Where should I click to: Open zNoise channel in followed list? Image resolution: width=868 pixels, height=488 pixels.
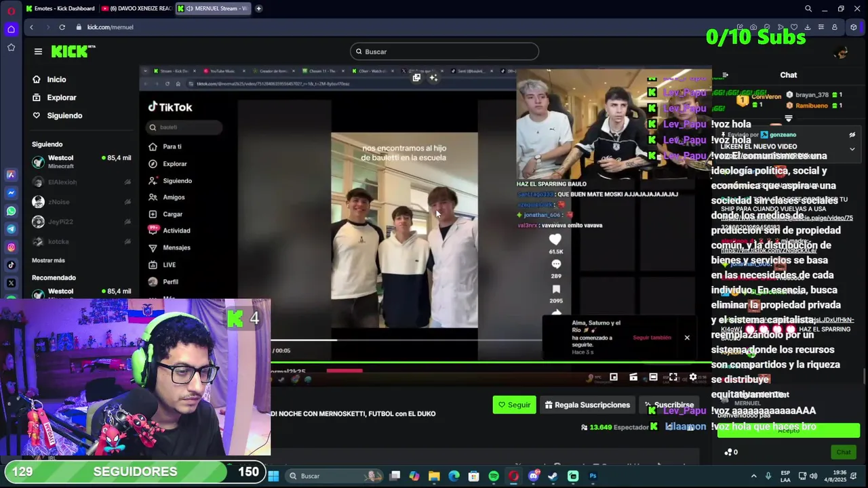point(81,202)
